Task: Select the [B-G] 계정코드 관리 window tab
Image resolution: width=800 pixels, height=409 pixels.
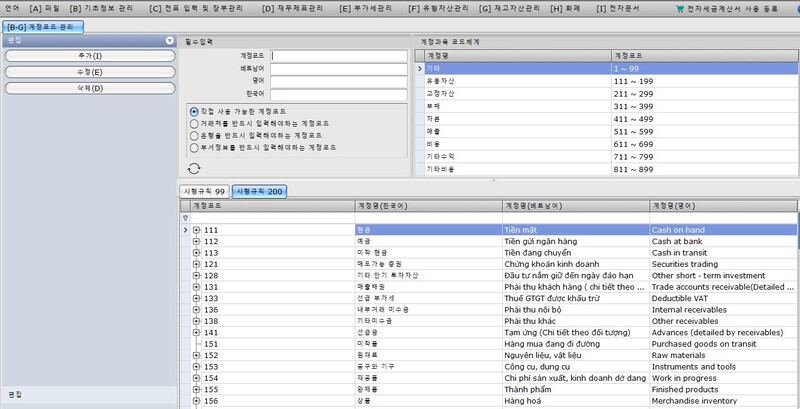Action: (x=39, y=24)
